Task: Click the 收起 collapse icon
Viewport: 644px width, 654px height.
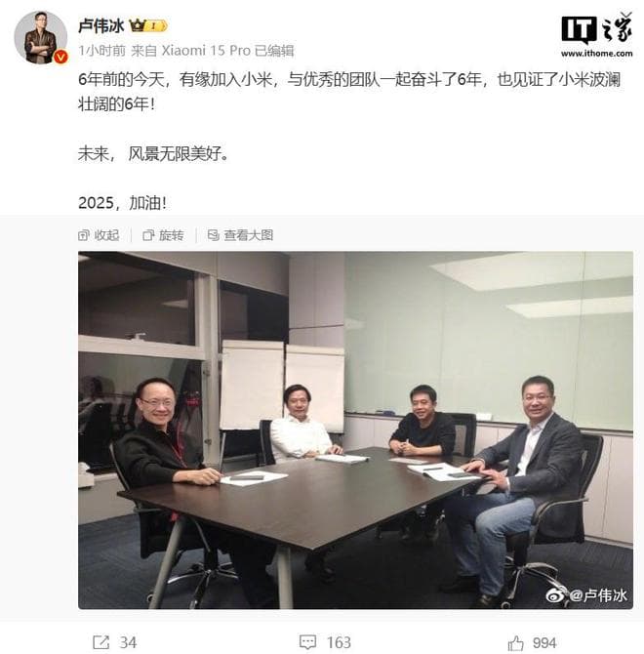Action: (83, 235)
